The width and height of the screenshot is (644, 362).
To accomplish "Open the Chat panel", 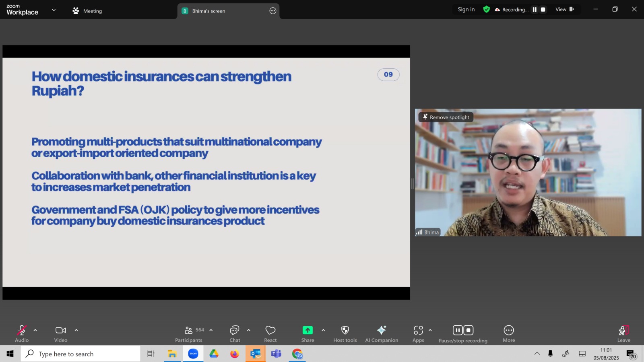I will click(x=235, y=333).
